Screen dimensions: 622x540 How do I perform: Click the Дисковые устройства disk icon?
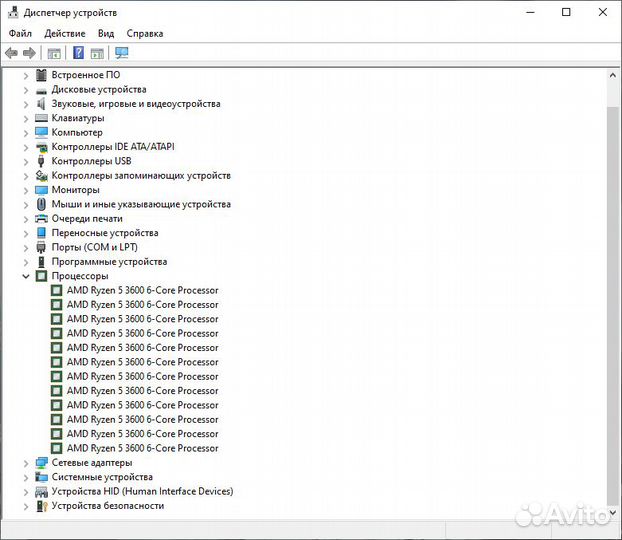tap(41, 91)
